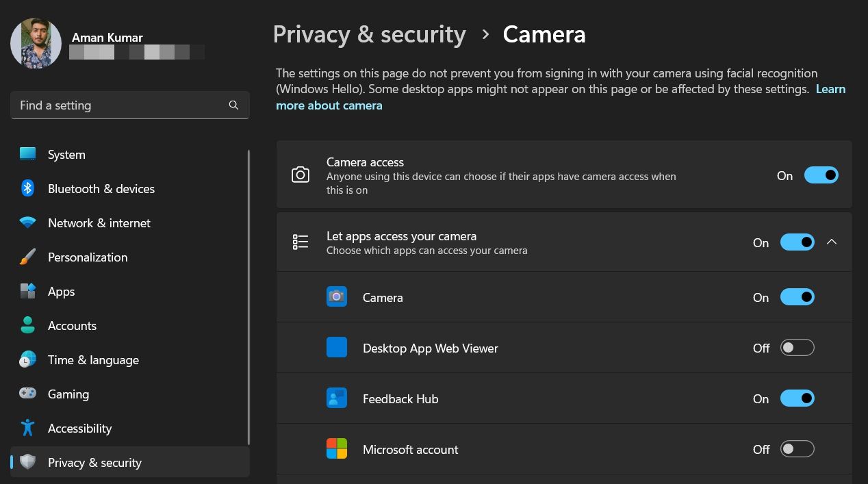Open Bluetooth & devices settings
Viewport: 868px width, 484px height.
pyautogui.click(x=130, y=189)
